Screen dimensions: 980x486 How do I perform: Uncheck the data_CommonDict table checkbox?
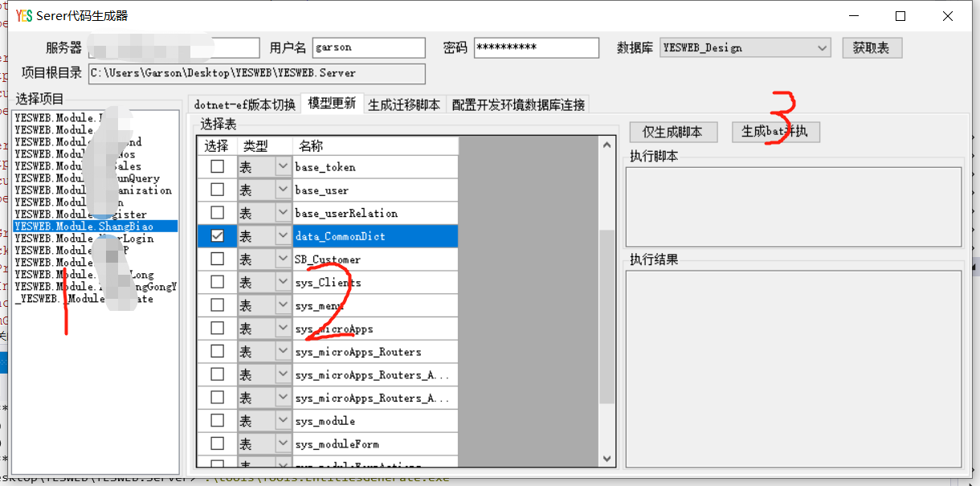(x=217, y=236)
